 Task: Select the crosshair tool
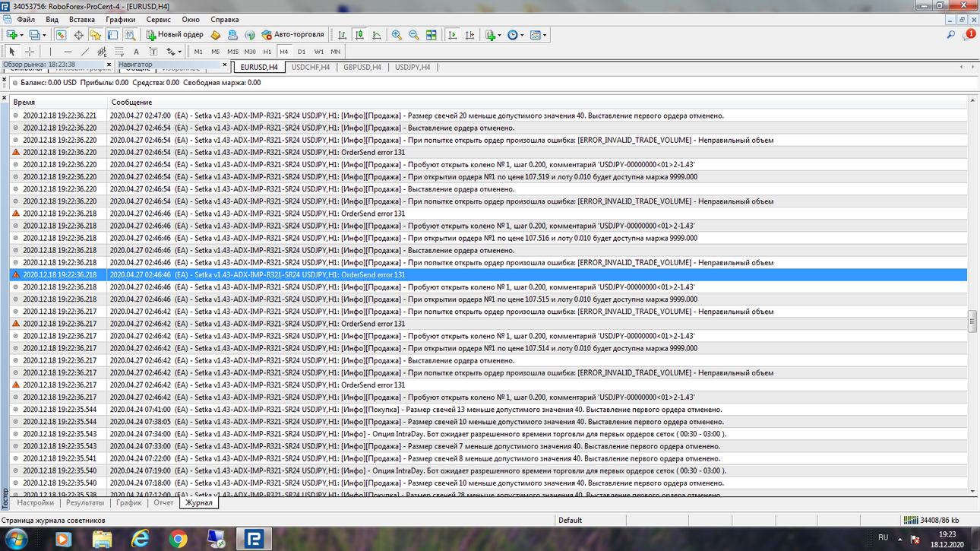(30, 52)
